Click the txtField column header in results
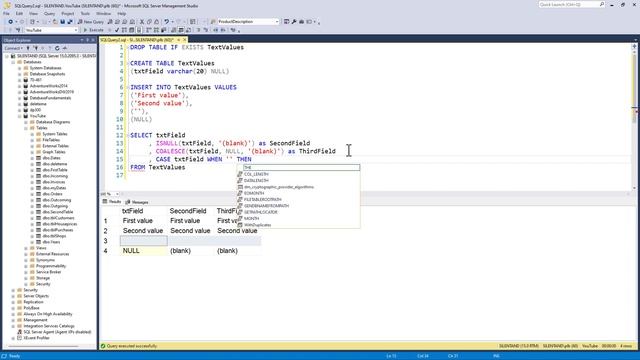The height and width of the screenshot is (360, 640). pyautogui.click(x=143, y=211)
